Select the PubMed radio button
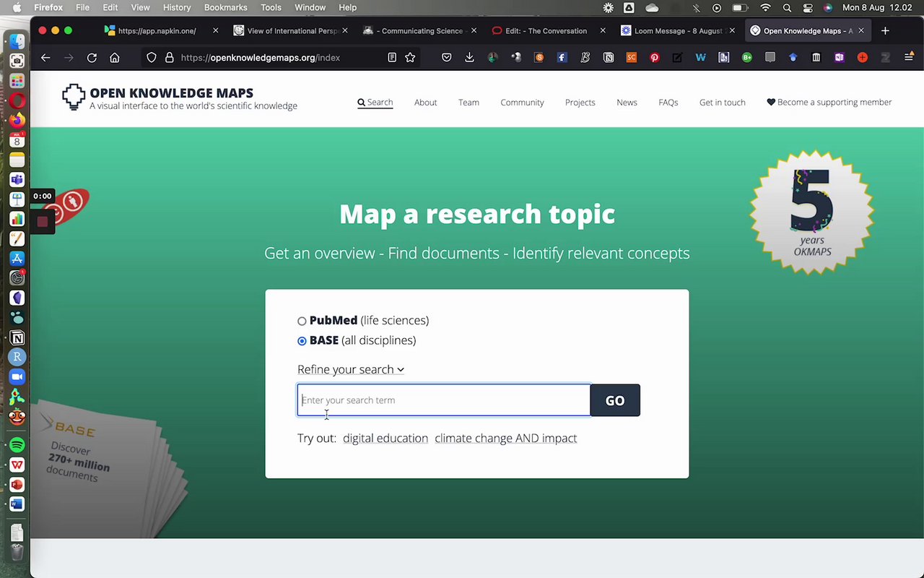The width and height of the screenshot is (924, 578). click(x=302, y=321)
